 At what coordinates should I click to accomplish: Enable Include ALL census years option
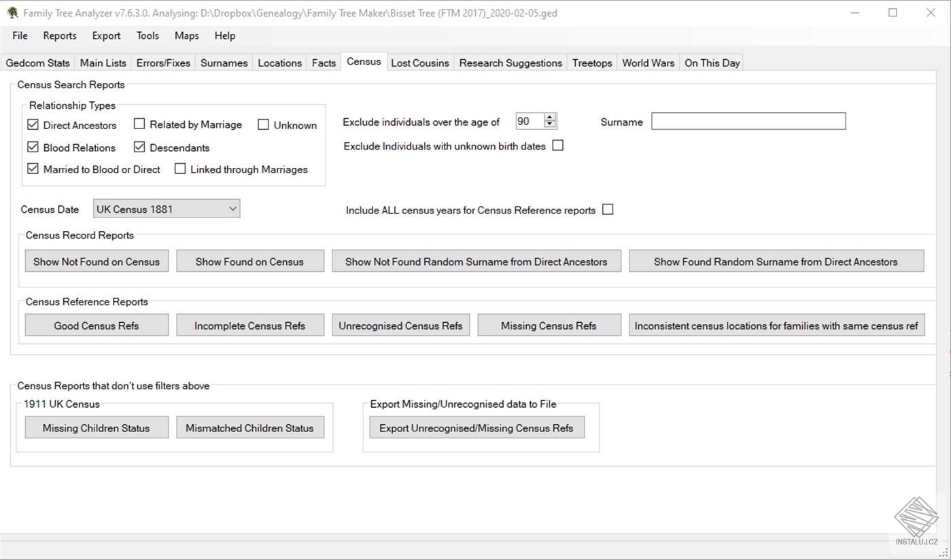tap(608, 209)
